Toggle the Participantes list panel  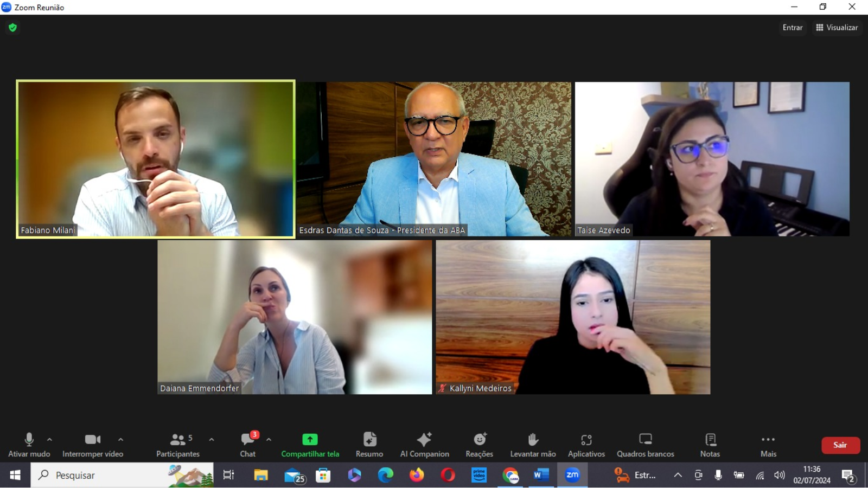(x=178, y=445)
